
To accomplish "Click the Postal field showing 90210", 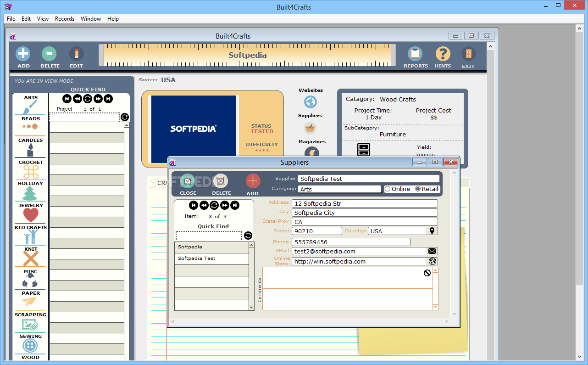I will click(317, 231).
